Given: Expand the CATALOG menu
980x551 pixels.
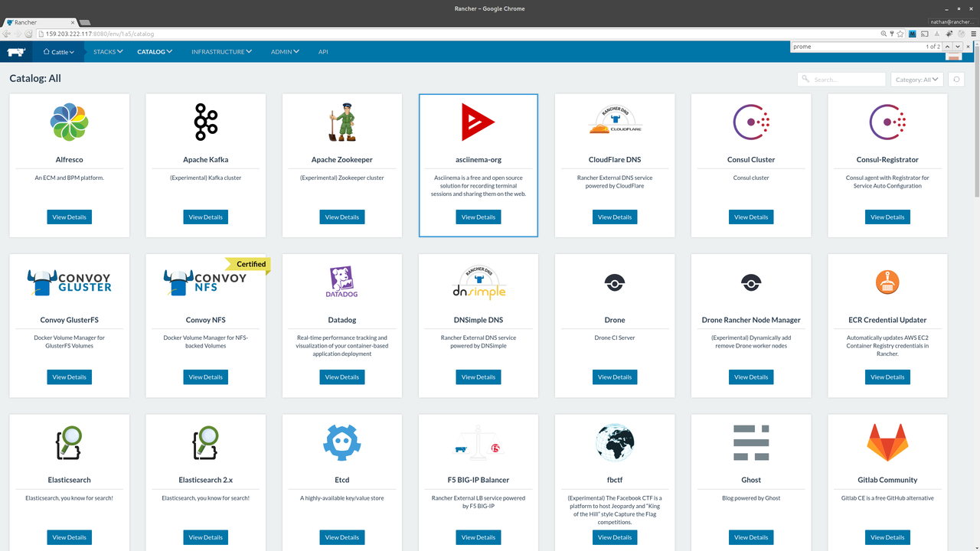Looking at the screenshot, I should coord(155,52).
